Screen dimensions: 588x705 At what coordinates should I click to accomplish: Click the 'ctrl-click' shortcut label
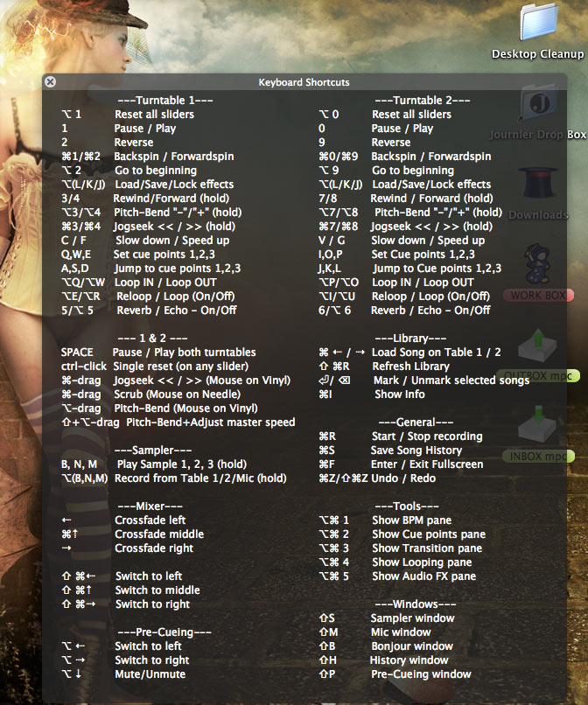click(x=84, y=366)
